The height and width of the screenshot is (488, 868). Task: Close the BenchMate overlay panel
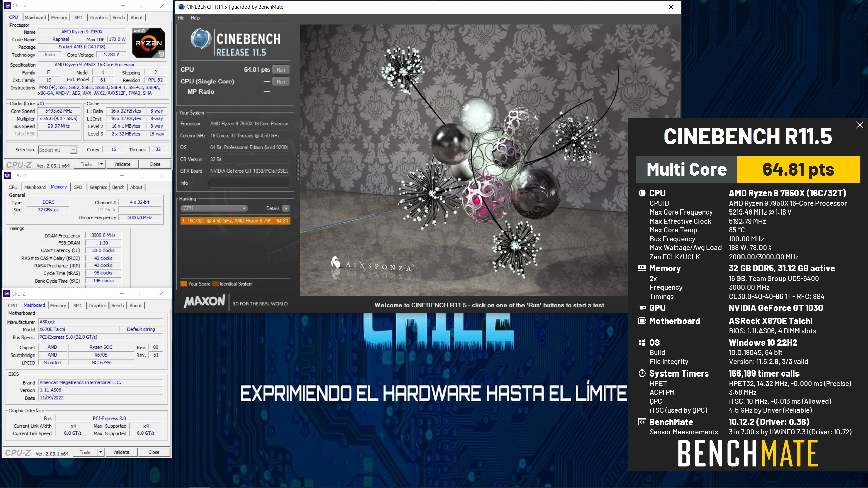tap(860, 125)
